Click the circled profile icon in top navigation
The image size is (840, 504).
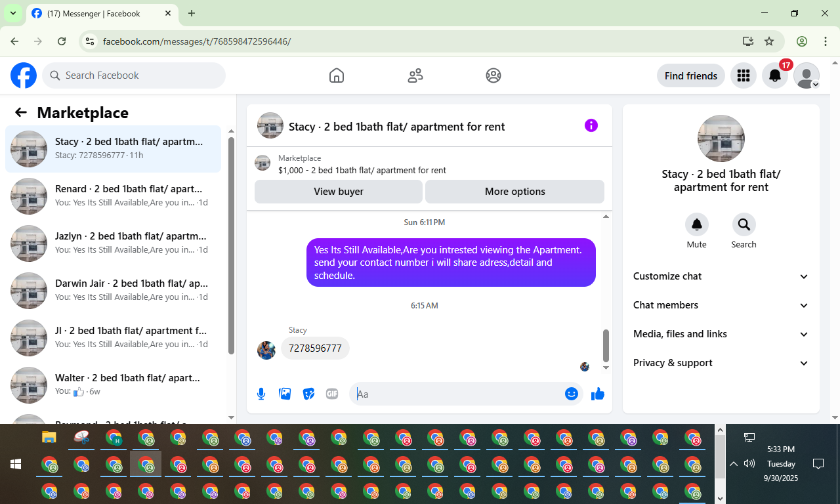click(x=493, y=75)
